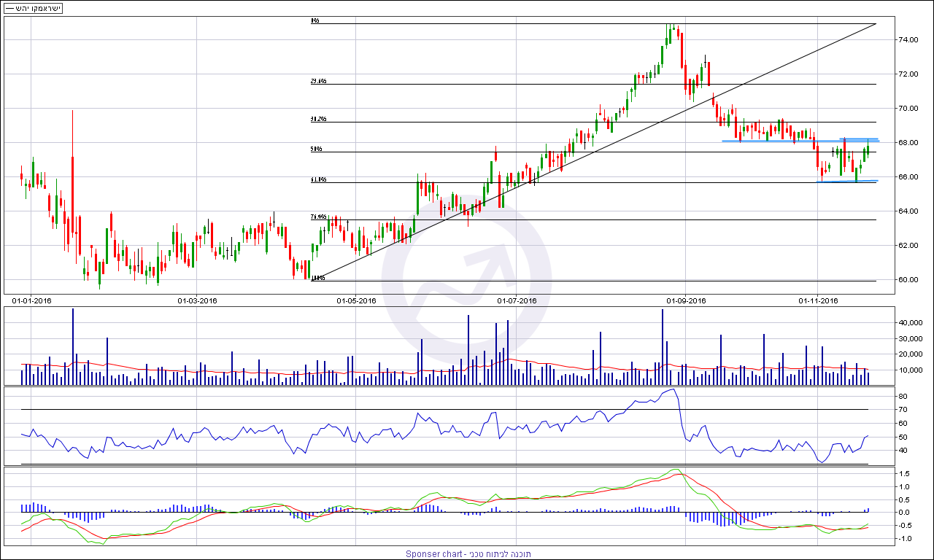
Task: Select the 61.8% Fibonacci level label
Action: [x=318, y=179]
